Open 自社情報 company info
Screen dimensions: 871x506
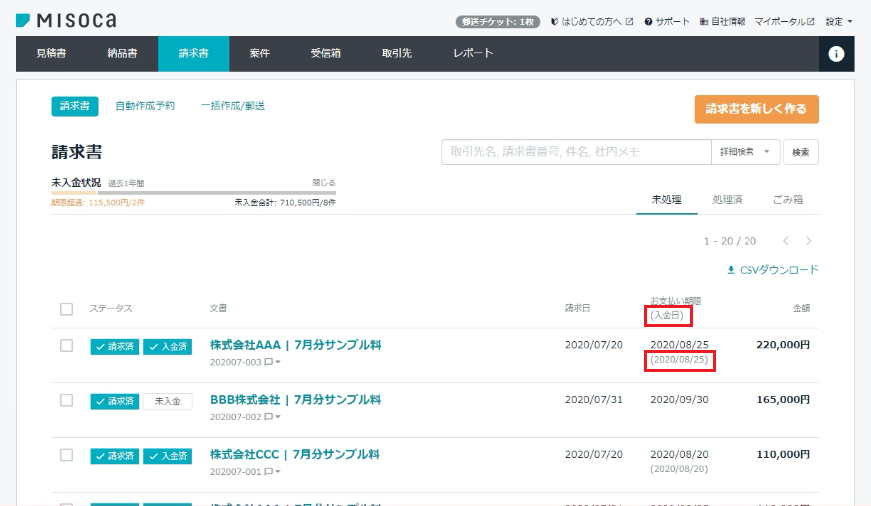point(722,22)
